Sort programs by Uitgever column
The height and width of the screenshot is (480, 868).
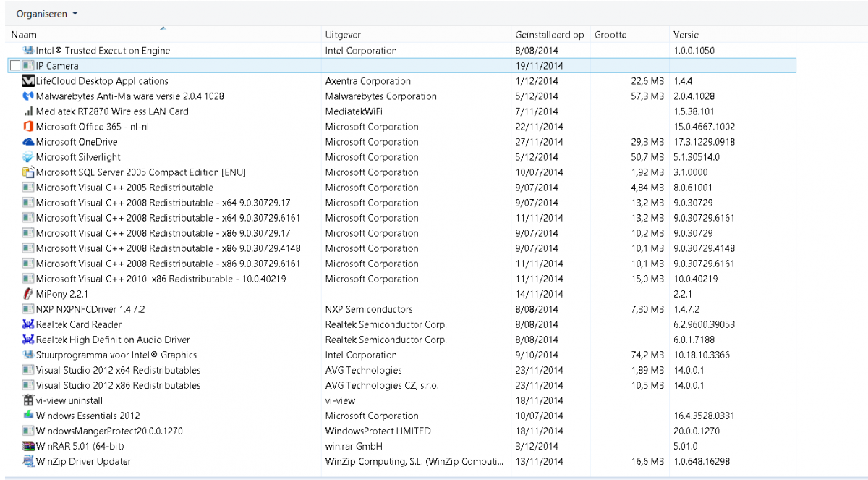[x=343, y=35]
